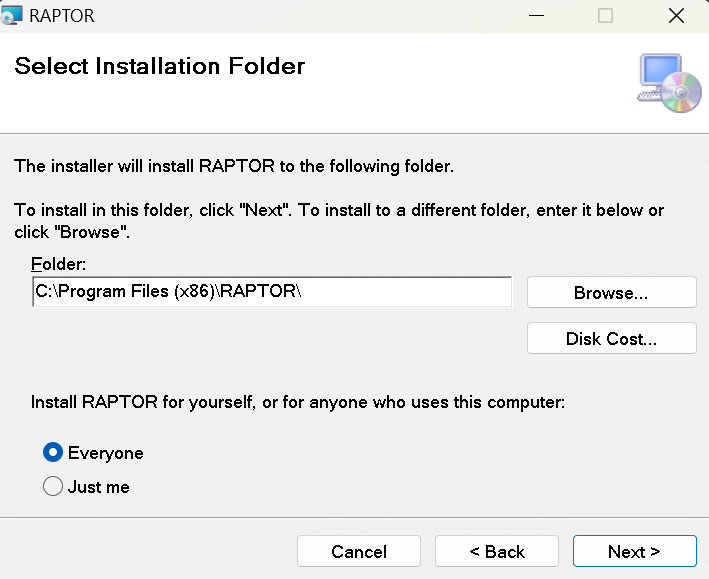Screen dimensions: 709x579
Task: Focus the Folder path input field
Action: pyautogui.click(x=272, y=292)
